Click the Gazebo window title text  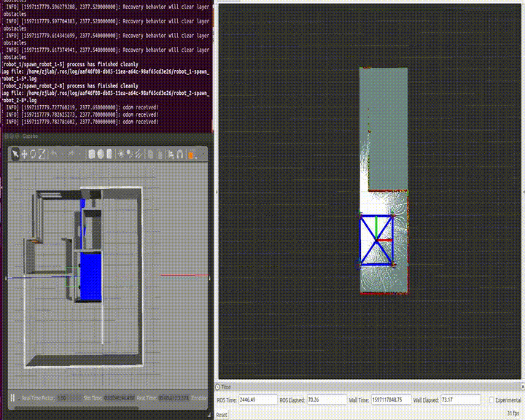30,136
